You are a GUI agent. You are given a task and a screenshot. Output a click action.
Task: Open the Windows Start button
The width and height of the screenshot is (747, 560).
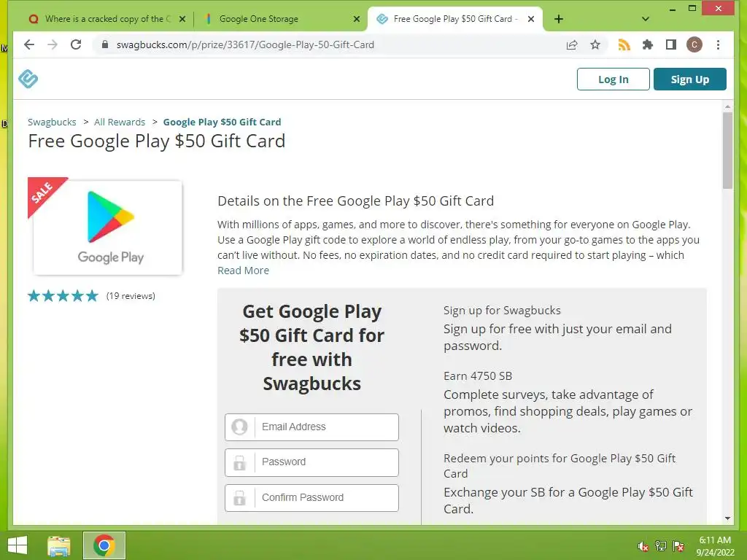(18, 545)
